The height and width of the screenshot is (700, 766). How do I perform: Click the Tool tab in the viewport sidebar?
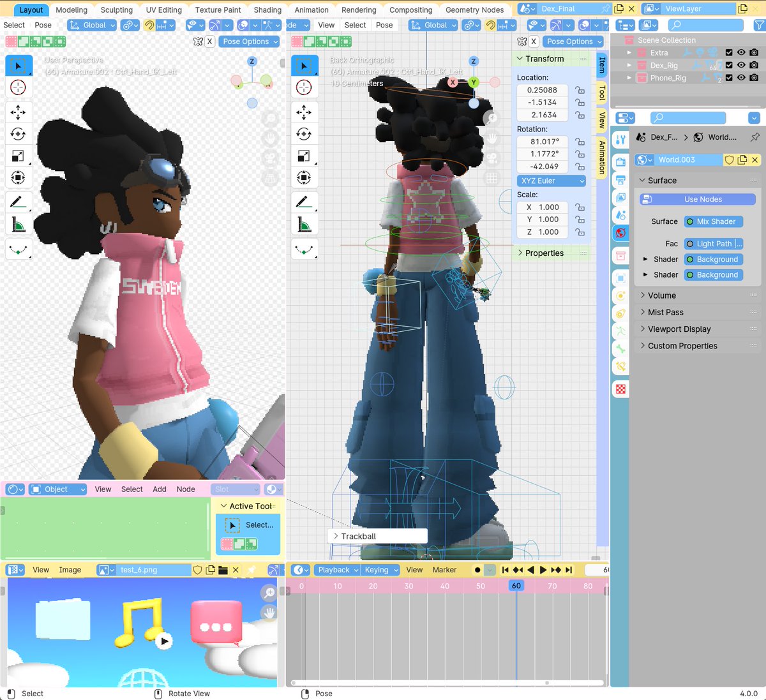coord(601,93)
